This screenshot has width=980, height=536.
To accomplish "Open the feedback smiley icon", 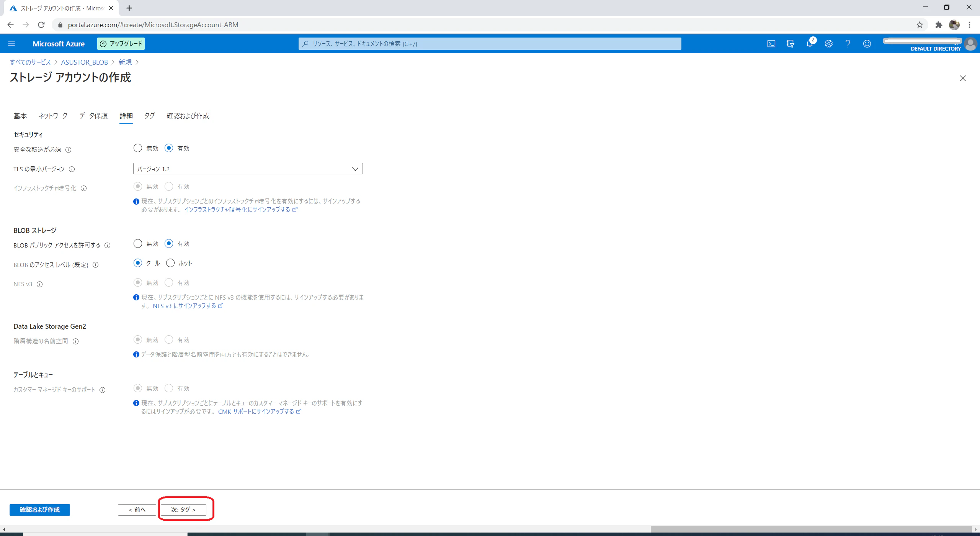I will [x=867, y=44].
